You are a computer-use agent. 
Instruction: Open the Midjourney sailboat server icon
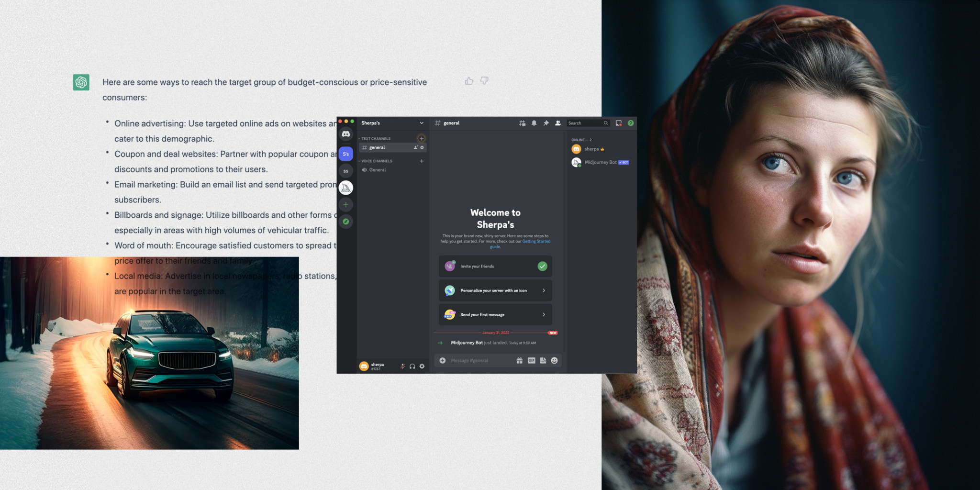(x=345, y=188)
